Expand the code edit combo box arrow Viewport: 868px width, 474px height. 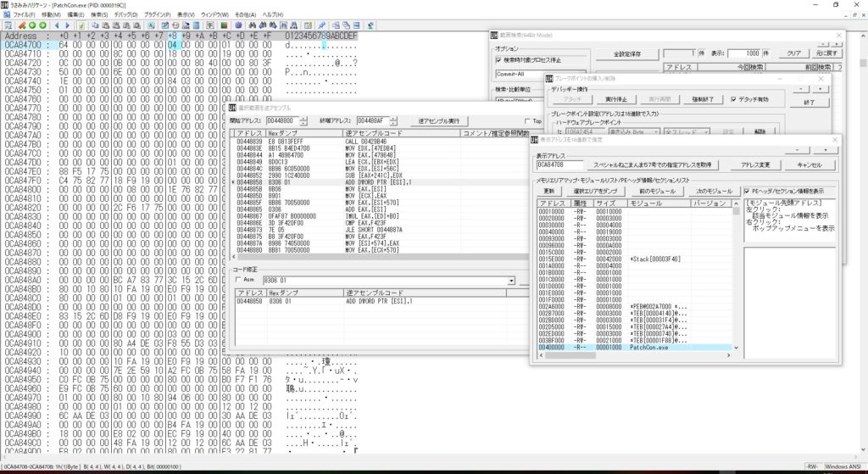click(x=511, y=281)
